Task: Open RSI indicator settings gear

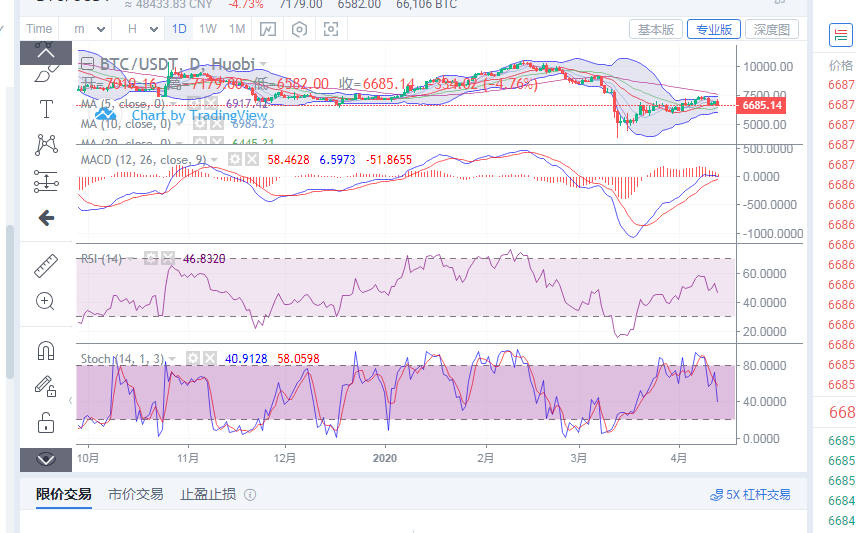Action: (x=151, y=258)
